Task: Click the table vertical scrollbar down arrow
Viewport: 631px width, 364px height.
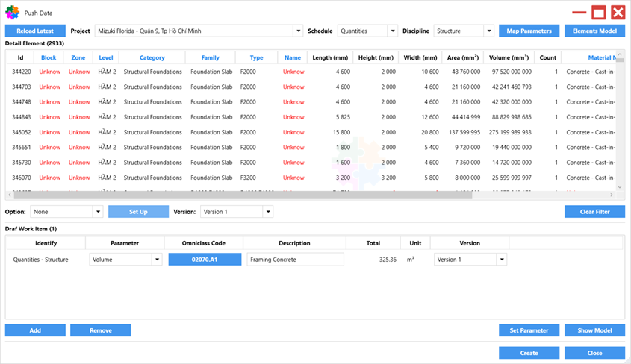Action: pos(620,186)
